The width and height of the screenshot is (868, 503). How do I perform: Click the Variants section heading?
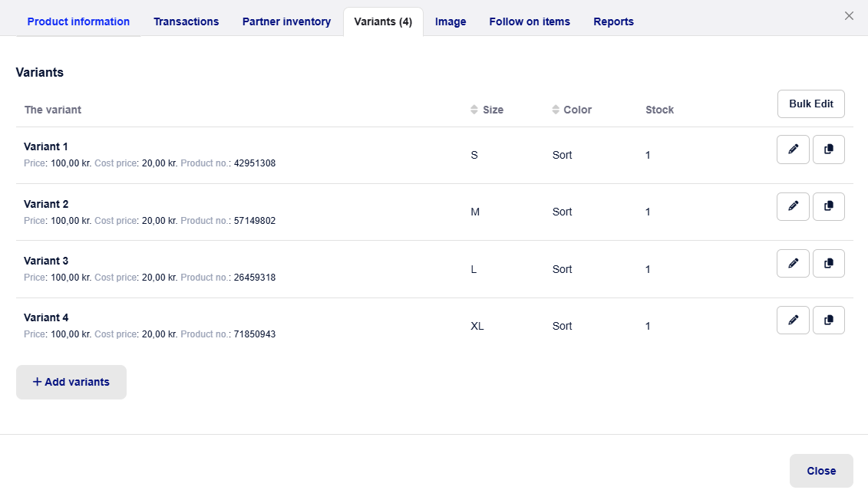click(x=39, y=73)
